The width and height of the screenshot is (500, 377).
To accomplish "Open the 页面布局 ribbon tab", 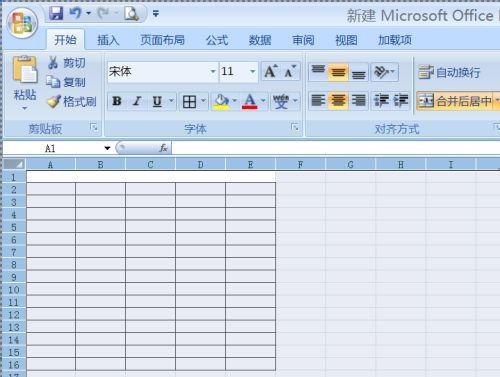I will [x=162, y=40].
